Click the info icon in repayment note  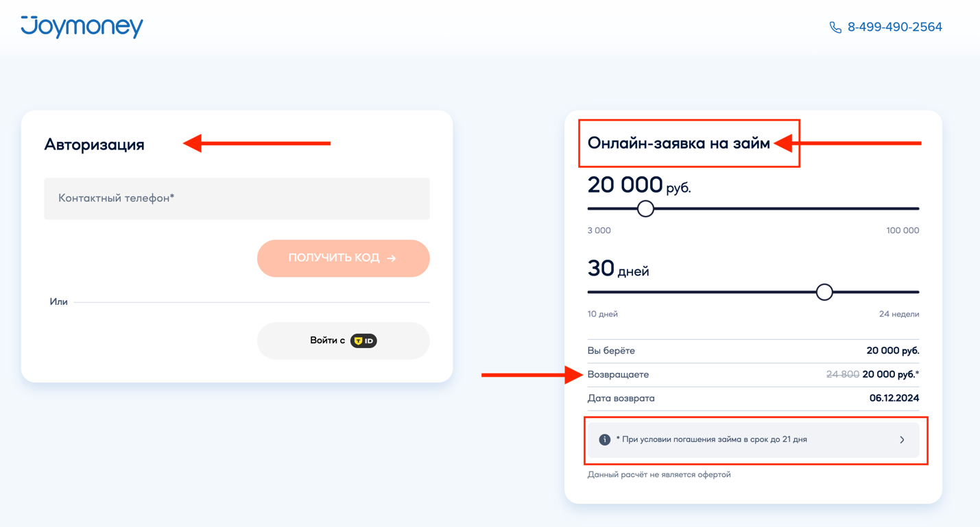coord(604,440)
